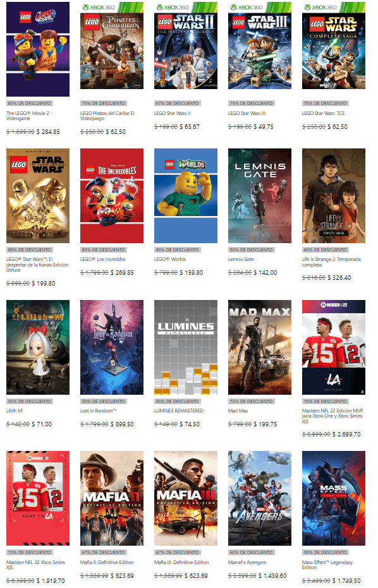The height and width of the screenshot is (588, 378).
Task: Click the Madden NFL 22 Xbox Series X|S title
Action: coord(35,565)
